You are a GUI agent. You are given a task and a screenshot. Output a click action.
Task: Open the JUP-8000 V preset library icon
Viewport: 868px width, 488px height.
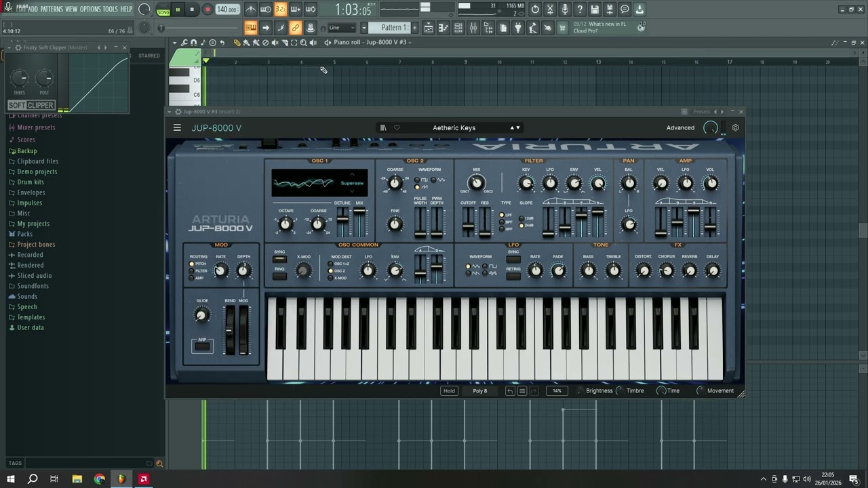pyautogui.click(x=383, y=127)
